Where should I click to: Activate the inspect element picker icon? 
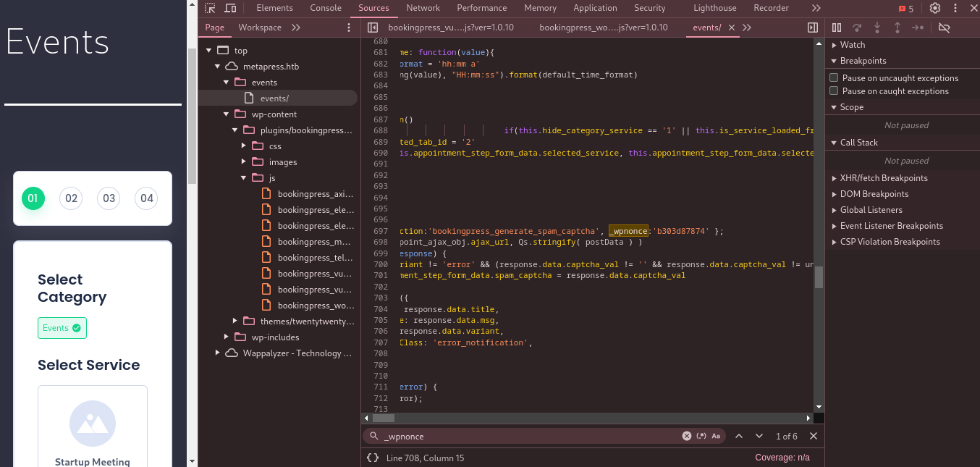[x=210, y=8]
